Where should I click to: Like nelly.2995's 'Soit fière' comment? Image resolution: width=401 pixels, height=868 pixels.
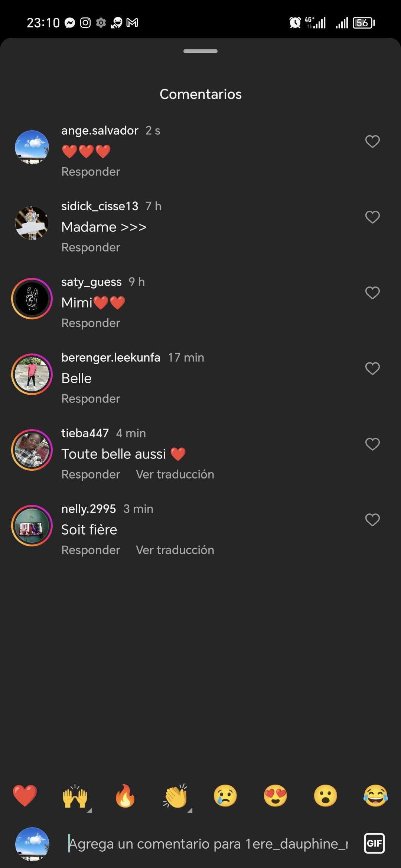coord(372,520)
